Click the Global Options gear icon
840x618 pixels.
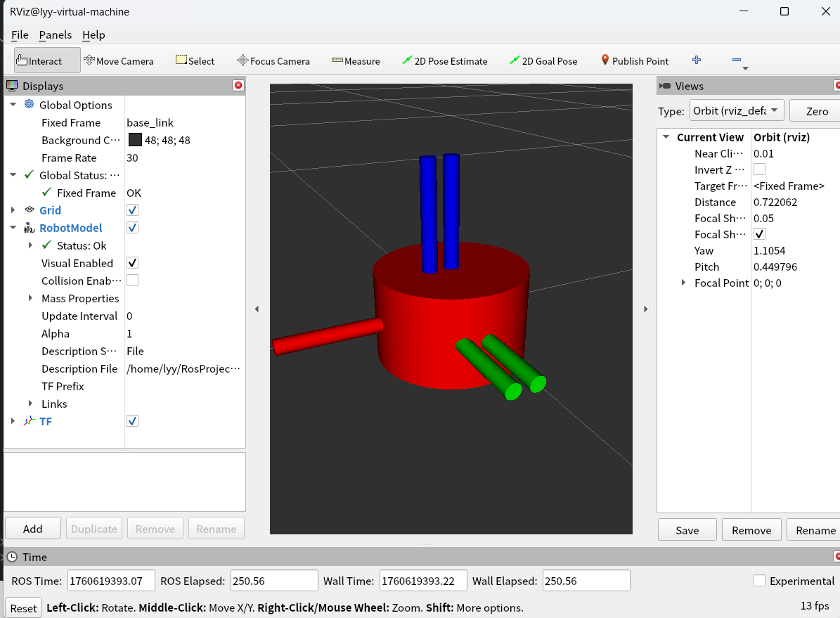(30, 105)
